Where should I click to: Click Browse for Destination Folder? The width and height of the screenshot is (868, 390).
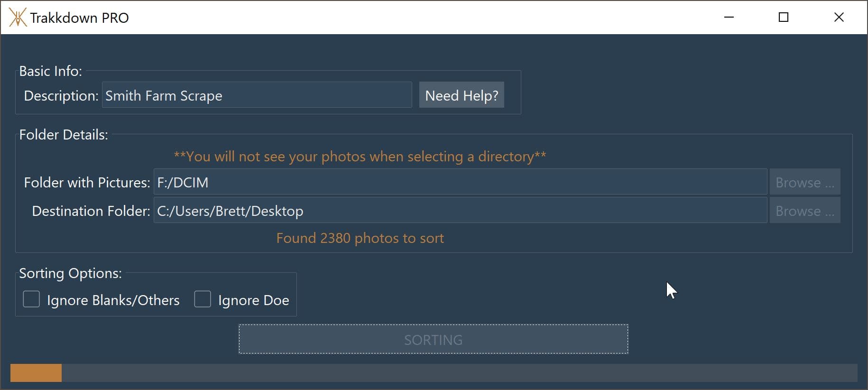805,210
